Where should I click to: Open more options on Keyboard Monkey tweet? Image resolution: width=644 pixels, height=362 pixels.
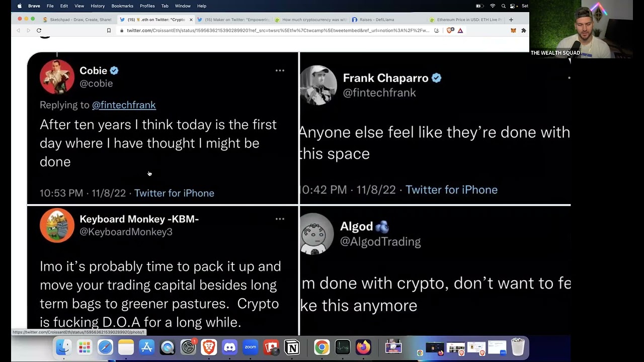click(280, 219)
